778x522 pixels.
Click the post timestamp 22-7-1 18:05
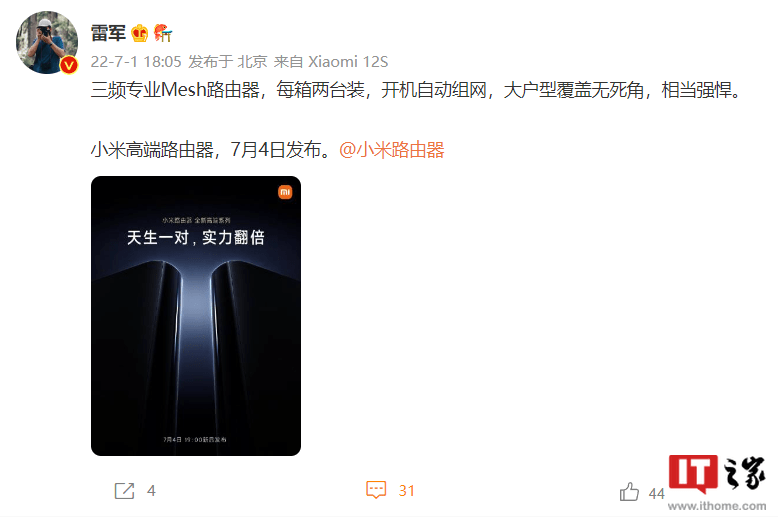136,62
